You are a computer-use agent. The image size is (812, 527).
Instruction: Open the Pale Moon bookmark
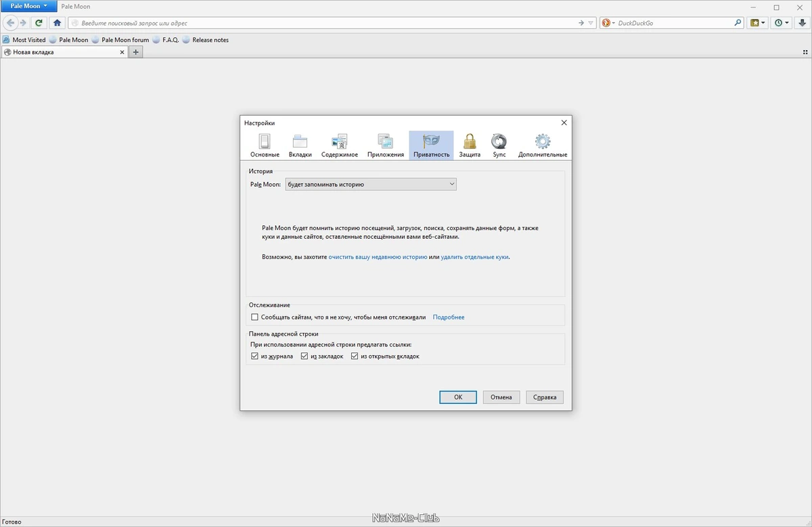[x=69, y=40]
